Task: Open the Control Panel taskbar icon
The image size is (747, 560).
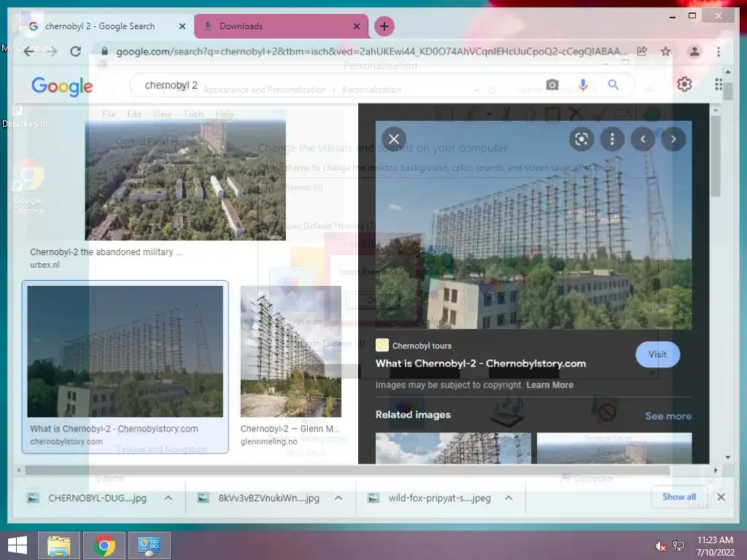Action: click(150, 545)
